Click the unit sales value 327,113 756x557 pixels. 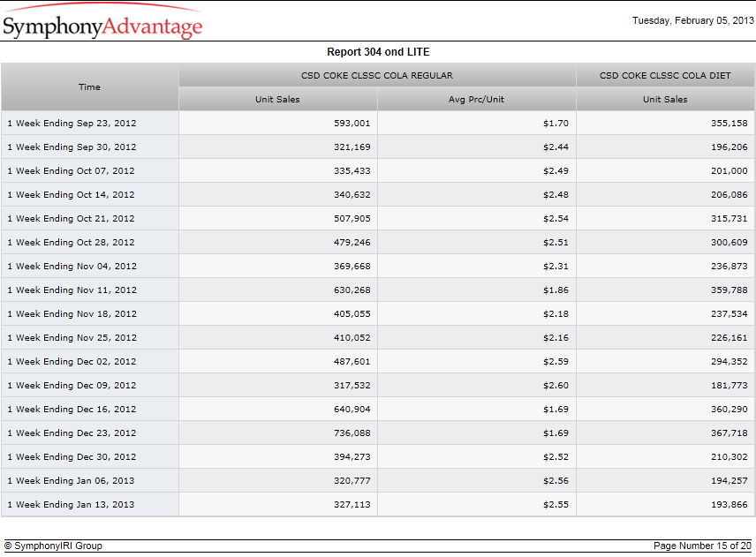(x=352, y=505)
